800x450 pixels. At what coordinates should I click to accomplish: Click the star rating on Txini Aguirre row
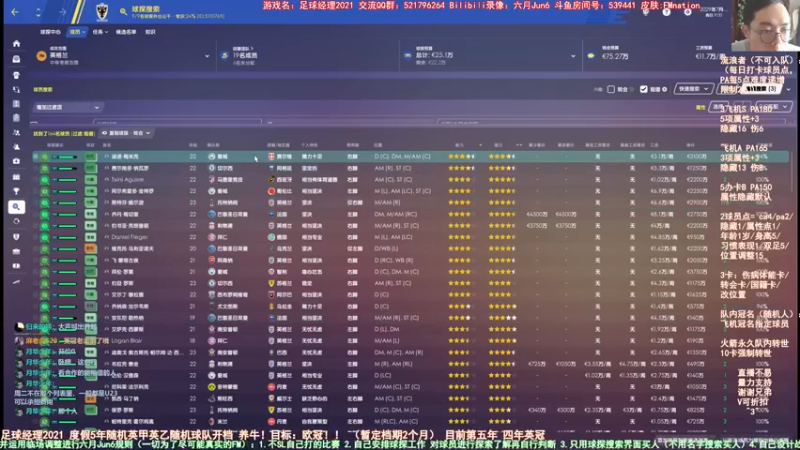(x=460, y=180)
